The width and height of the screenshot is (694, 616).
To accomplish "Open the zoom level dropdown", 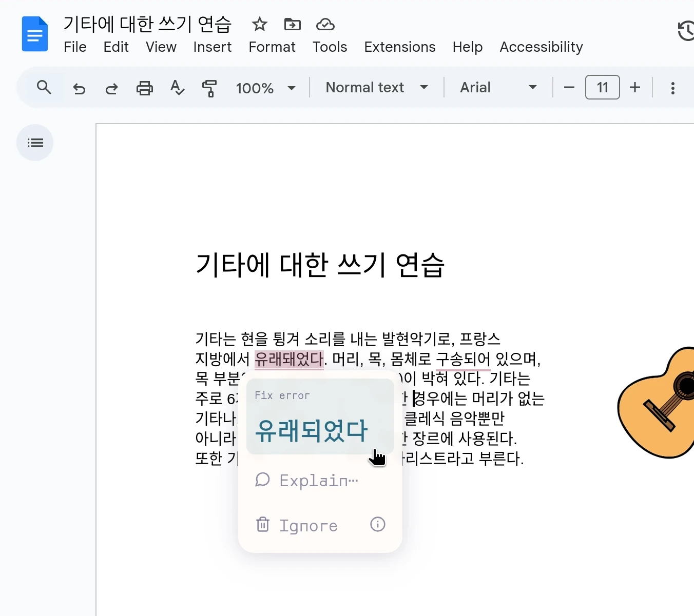I will click(x=265, y=88).
